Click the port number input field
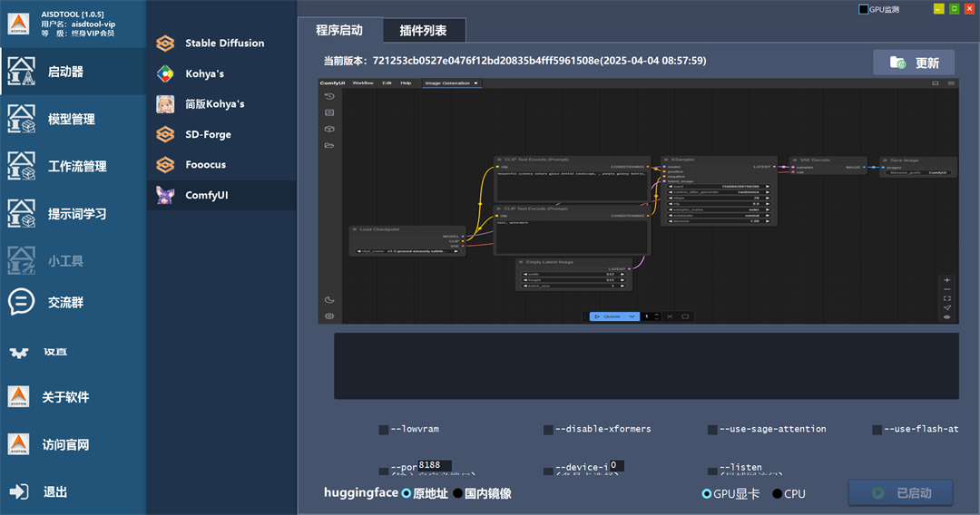Screen dimensions: 980x515 (x=434, y=465)
